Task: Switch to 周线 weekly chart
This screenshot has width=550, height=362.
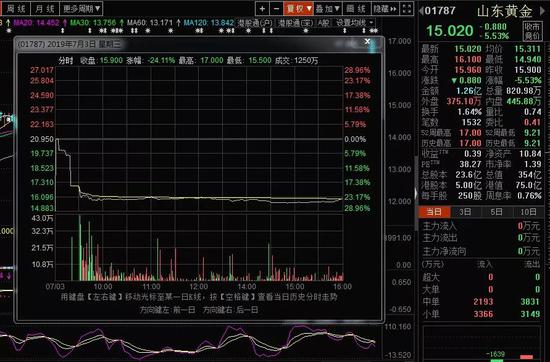Action: (x=16, y=9)
